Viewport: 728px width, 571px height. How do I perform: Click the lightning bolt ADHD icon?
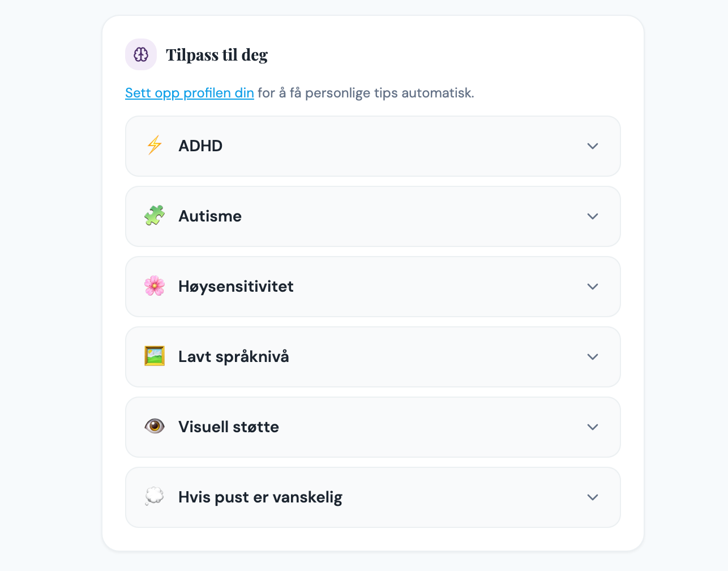[154, 146]
